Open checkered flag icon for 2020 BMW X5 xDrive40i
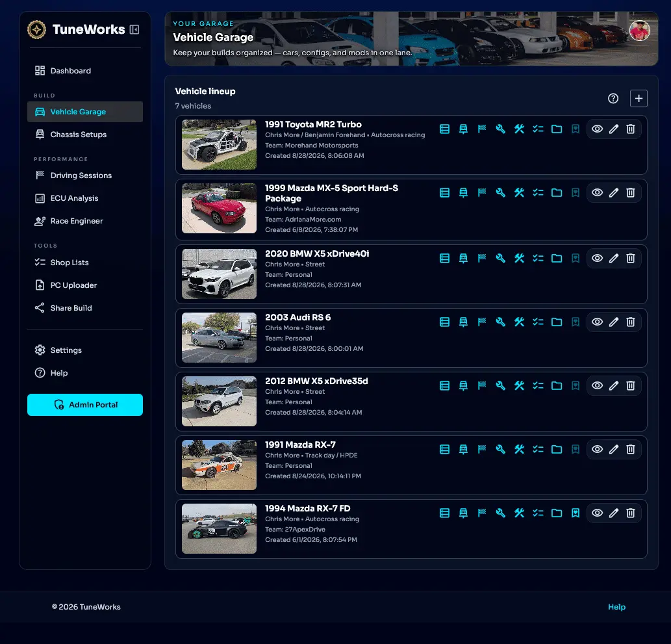Screen dimensions: 671x644 tap(482, 258)
